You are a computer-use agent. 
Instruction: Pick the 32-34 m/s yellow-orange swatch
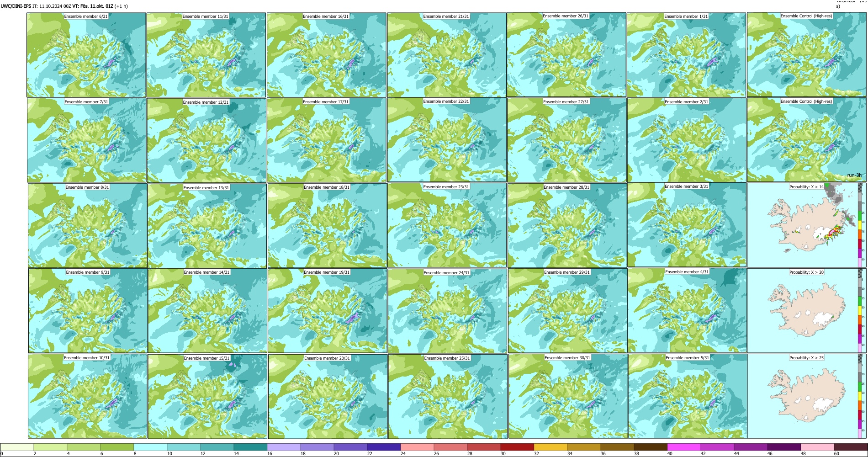click(550, 447)
